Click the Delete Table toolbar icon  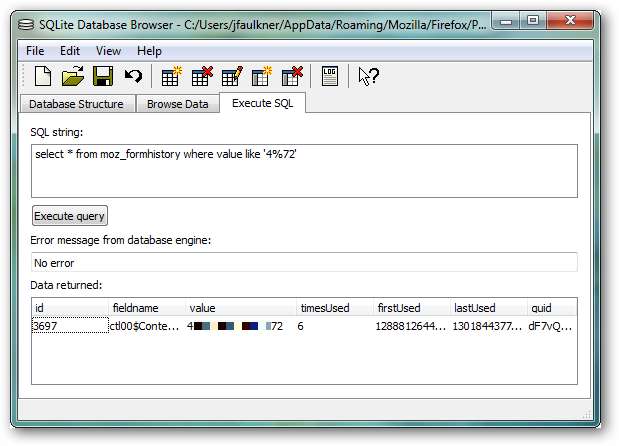coord(202,76)
